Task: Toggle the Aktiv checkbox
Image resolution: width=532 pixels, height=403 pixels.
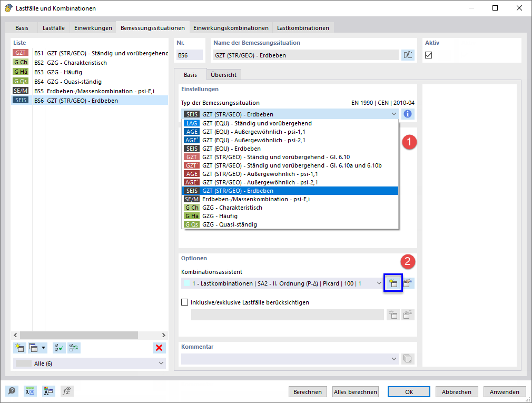Action: (x=429, y=55)
